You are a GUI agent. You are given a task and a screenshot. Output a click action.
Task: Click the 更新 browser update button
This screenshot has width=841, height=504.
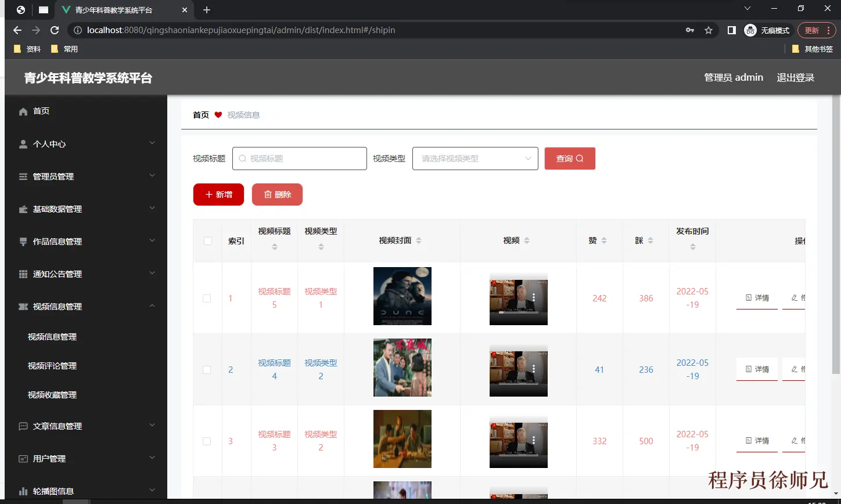817,30
